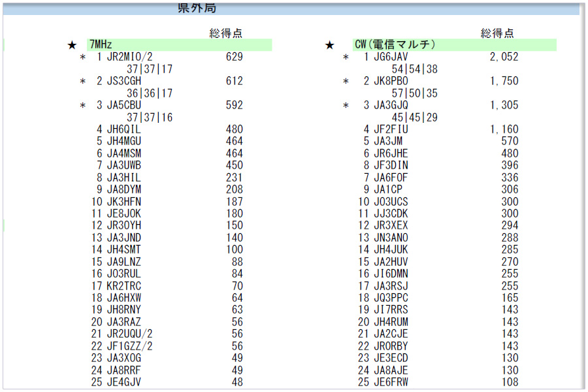Click the 総得点 label above the 7MHz list
The image size is (588, 392).
(226, 33)
